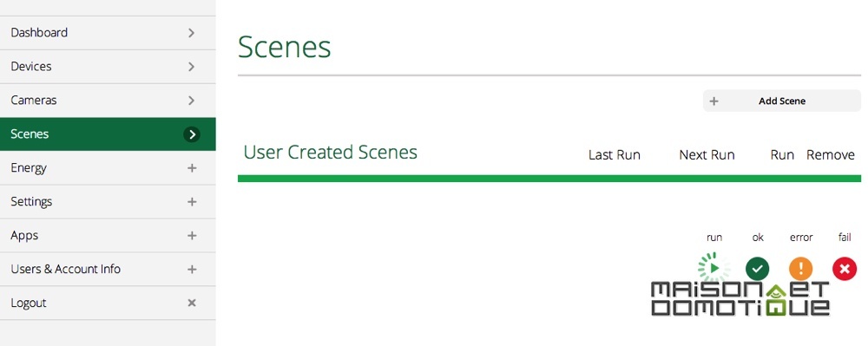Click the Last Run column header
The height and width of the screenshot is (346, 868).
614,155
